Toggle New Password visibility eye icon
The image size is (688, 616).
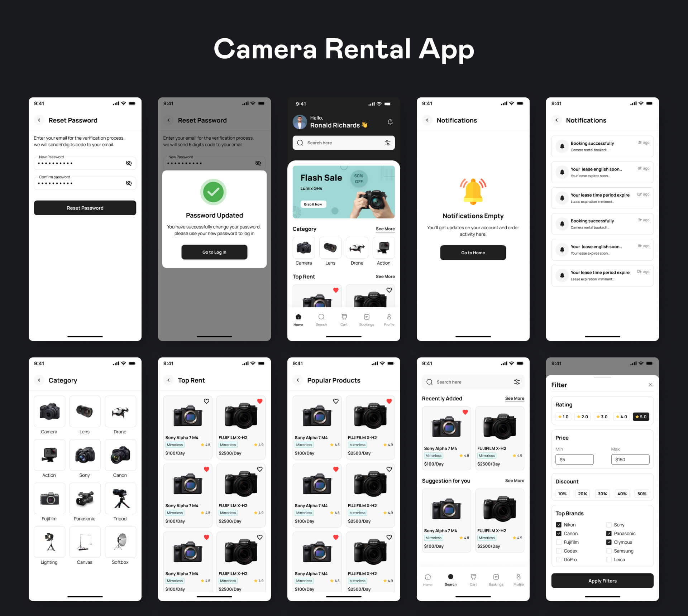point(129,163)
